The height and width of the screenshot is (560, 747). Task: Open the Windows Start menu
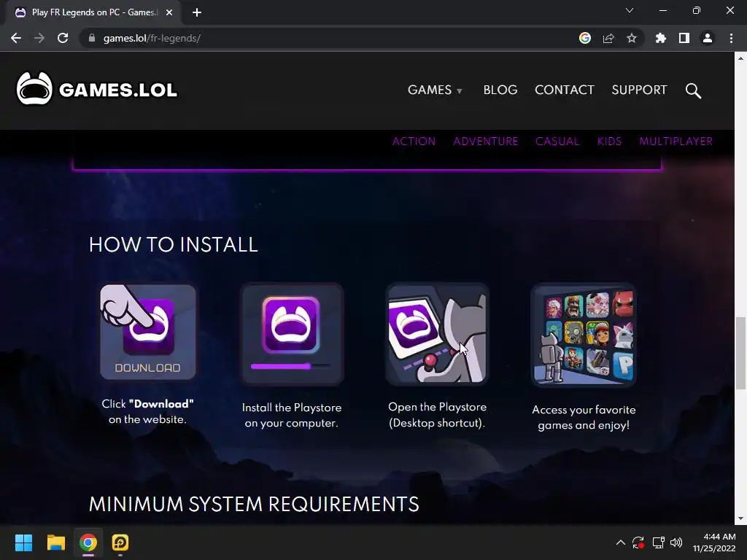point(23,542)
